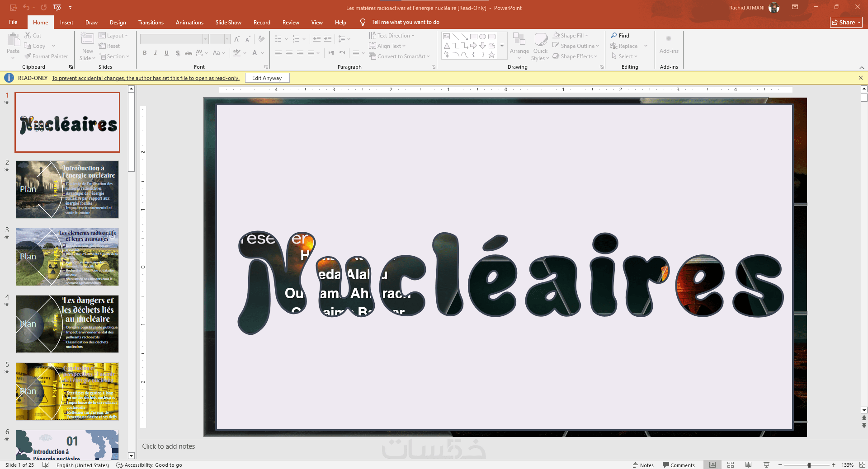The height and width of the screenshot is (469, 868).
Task: Center align the text
Action: pyautogui.click(x=289, y=53)
